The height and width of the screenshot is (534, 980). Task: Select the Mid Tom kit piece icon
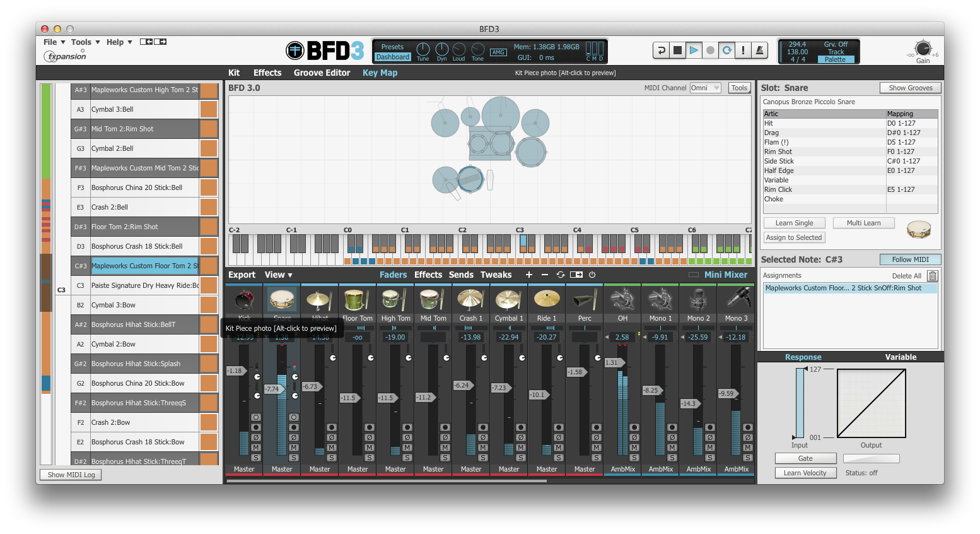click(x=433, y=299)
